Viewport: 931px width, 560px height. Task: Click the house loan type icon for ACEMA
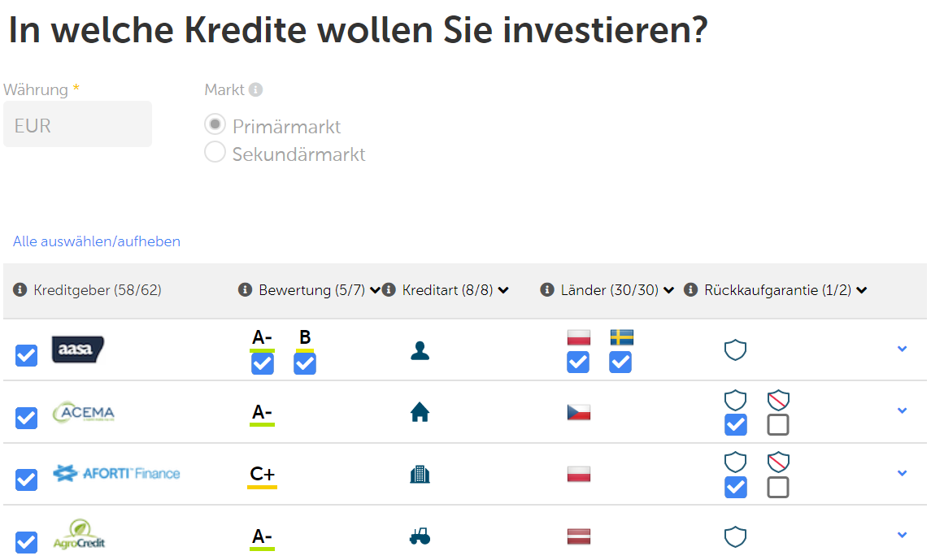pyautogui.click(x=420, y=412)
